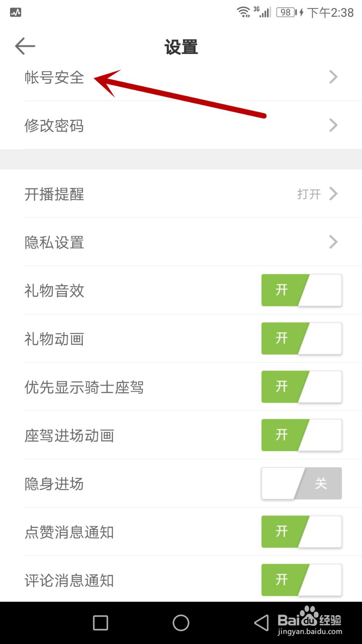Toggle 点赞消息通知 like notifications off
This screenshot has width=362, height=644.
[301, 532]
